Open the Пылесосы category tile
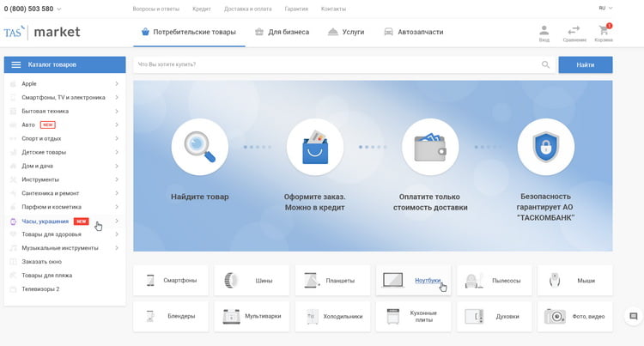The image size is (644, 346). 494,280
